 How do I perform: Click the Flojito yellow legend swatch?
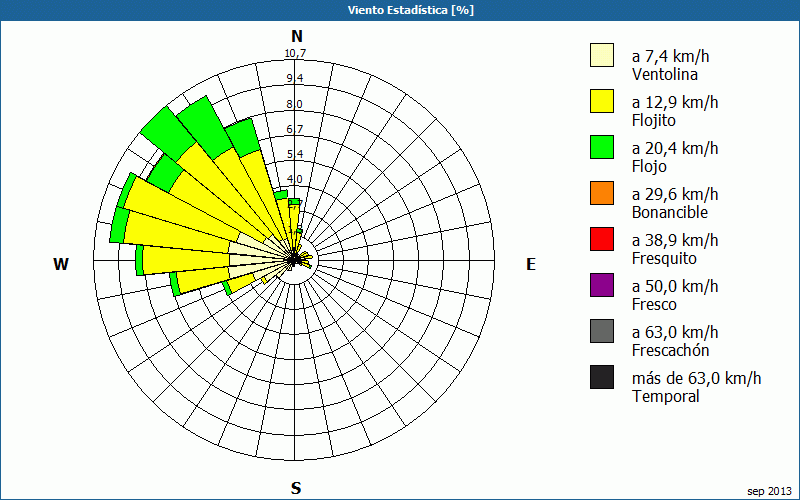pyautogui.click(x=602, y=101)
